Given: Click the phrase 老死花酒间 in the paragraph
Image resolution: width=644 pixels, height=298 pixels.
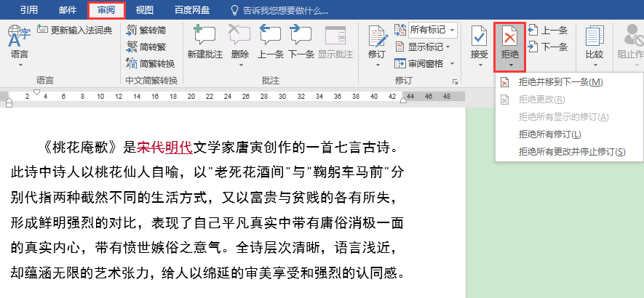Looking at the screenshot, I should pos(250,173).
